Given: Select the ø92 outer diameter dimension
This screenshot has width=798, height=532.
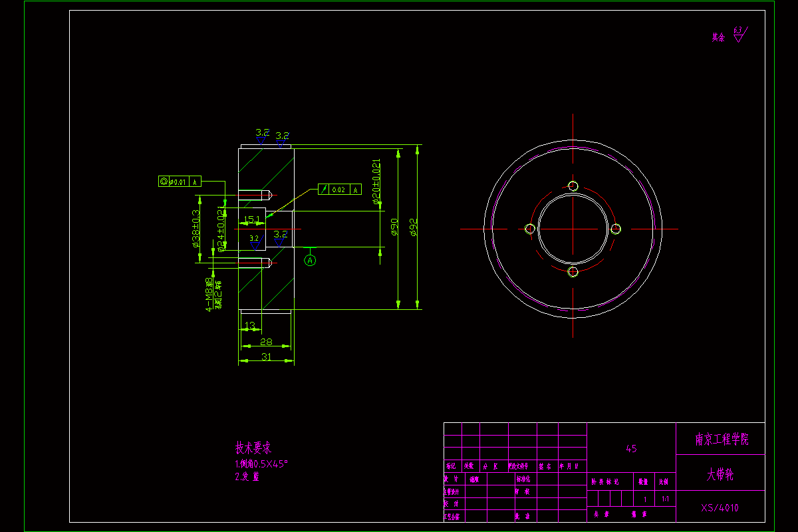Looking at the screenshot, I should [414, 227].
